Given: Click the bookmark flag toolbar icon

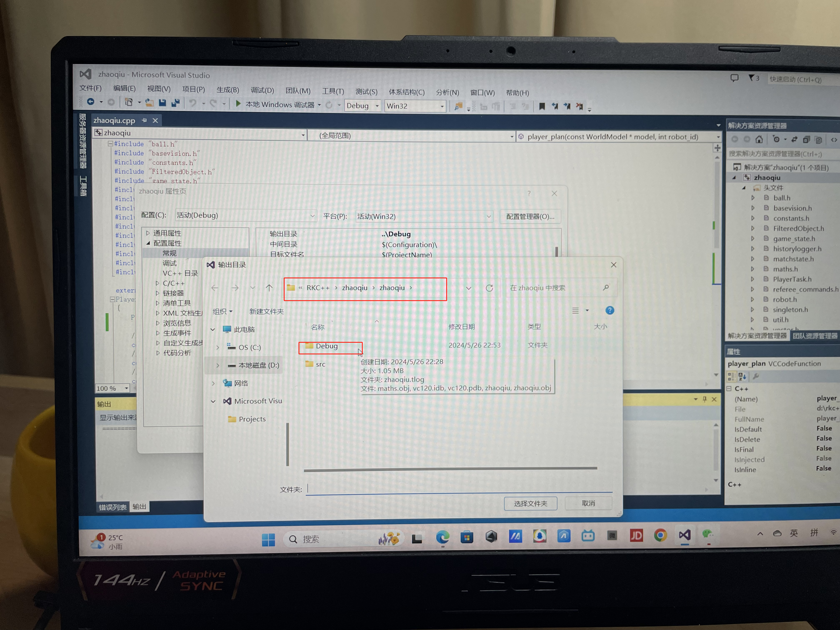Looking at the screenshot, I should pyautogui.click(x=542, y=106).
